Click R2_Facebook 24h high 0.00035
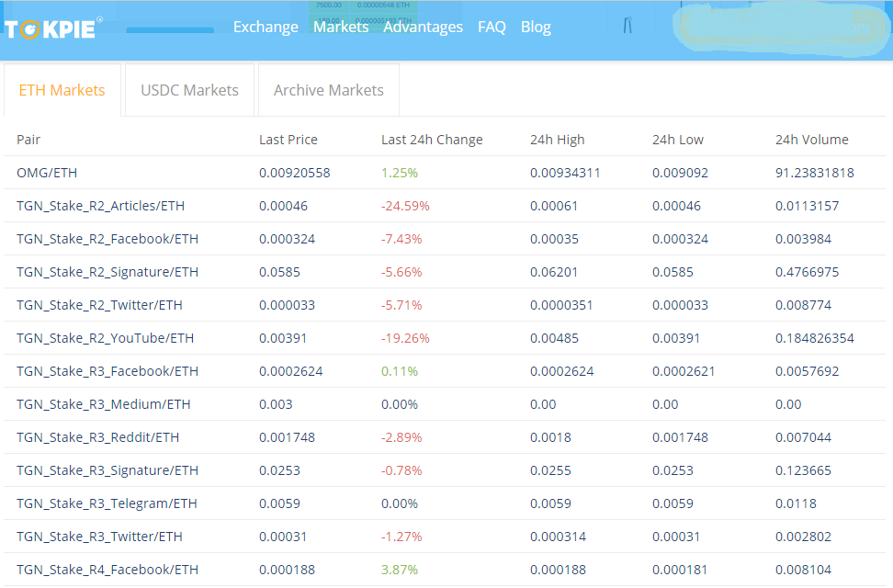The image size is (893, 588). point(554,239)
